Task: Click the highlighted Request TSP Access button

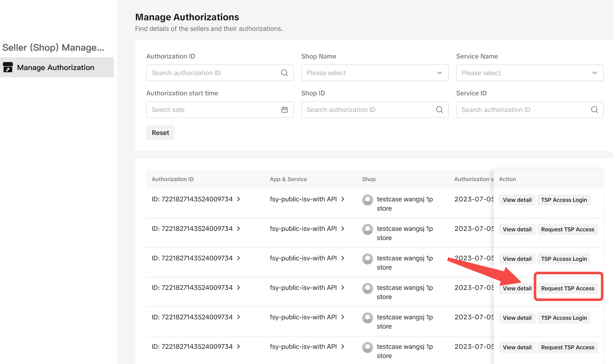Action: click(567, 288)
